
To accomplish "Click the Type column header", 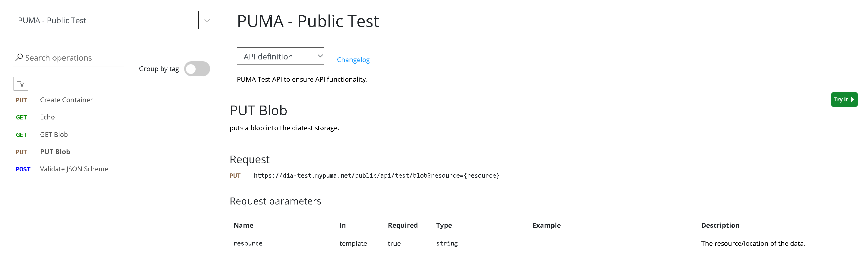I will point(444,225).
